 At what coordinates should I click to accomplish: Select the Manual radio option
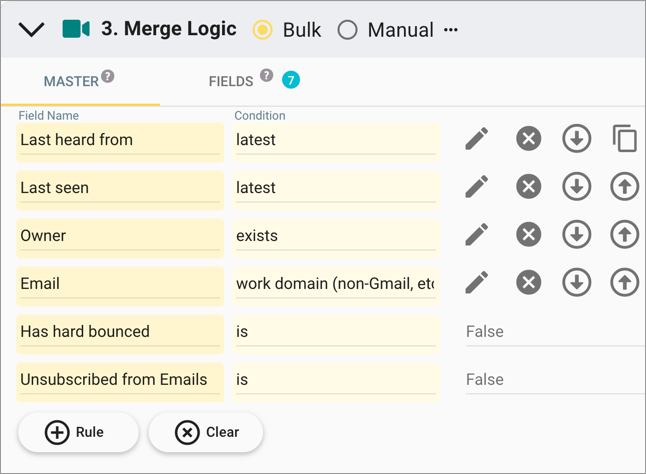(x=347, y=30)
